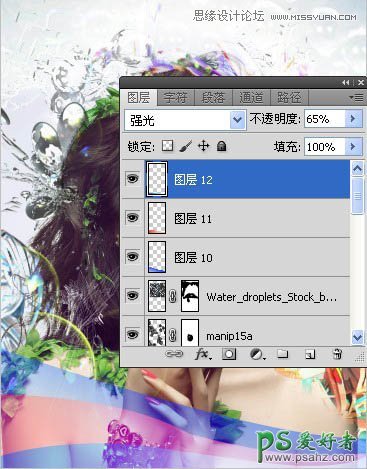Select layer name 图层 11
Screen dimensions: 367x469
[193, 219]
